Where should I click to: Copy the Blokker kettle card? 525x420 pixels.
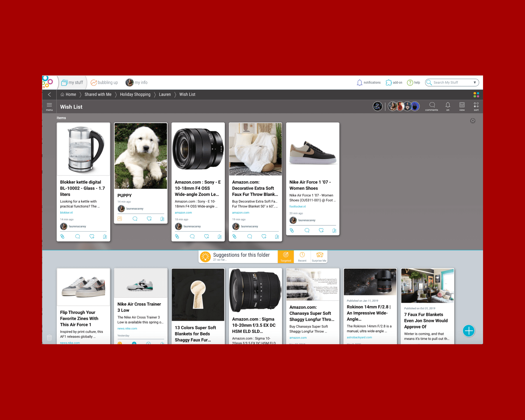[105, 237]
